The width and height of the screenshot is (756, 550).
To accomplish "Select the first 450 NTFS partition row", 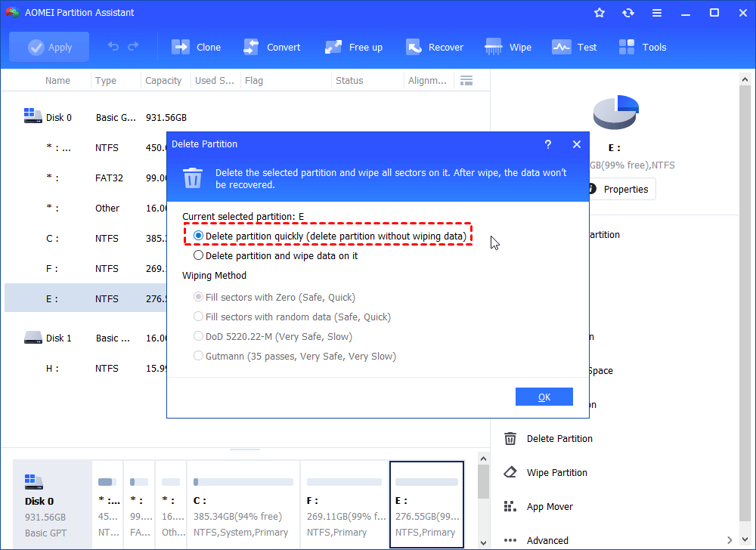I will tap(86, 148).
